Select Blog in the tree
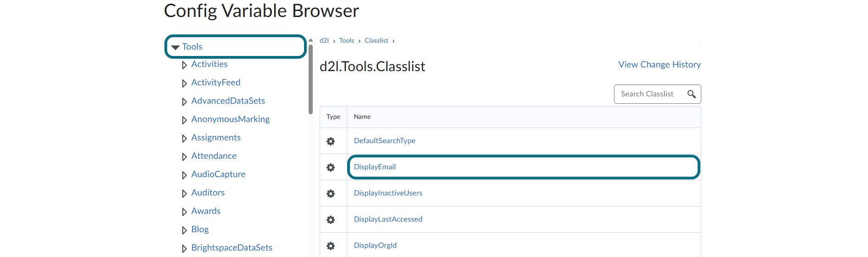868x257 pixels. tap(200, 229)
